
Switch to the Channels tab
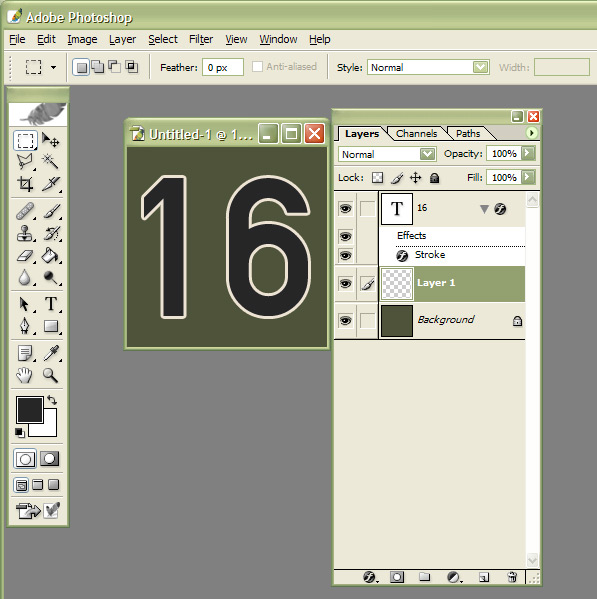tap(416, 134)
